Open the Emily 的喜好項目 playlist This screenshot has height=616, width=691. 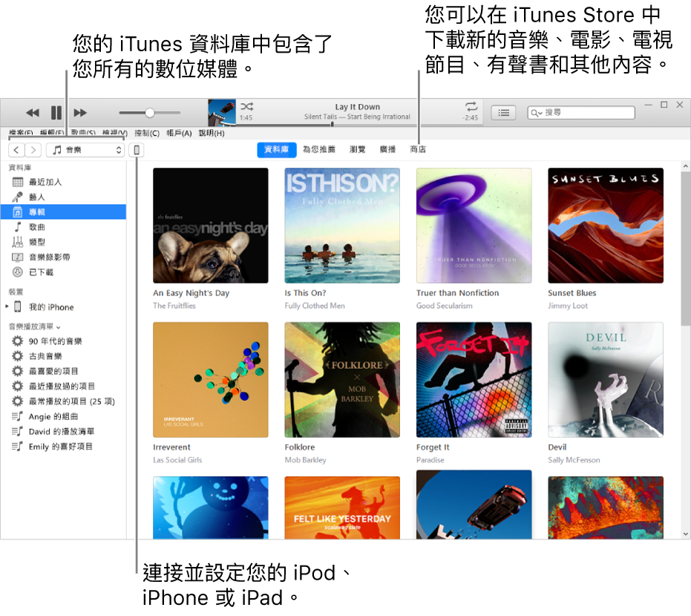pyautogui.click(x=64, y=446)
